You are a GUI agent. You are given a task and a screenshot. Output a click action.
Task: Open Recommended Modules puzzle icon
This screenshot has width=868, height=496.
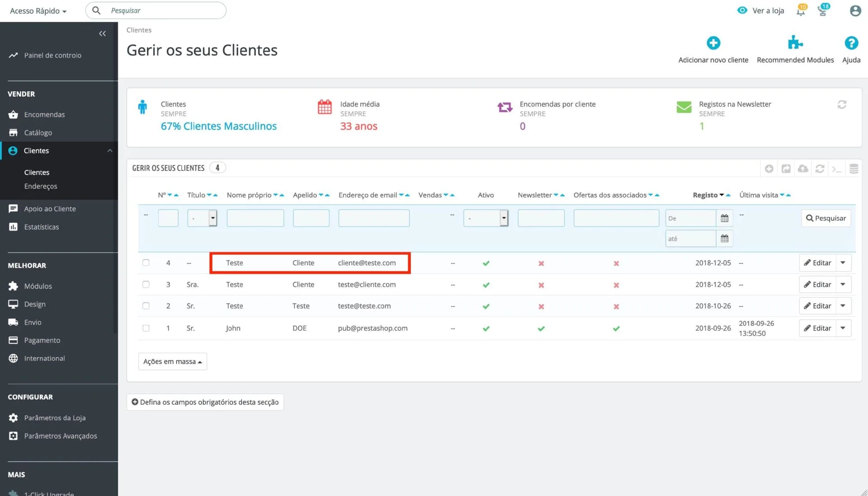click(795, 43)
